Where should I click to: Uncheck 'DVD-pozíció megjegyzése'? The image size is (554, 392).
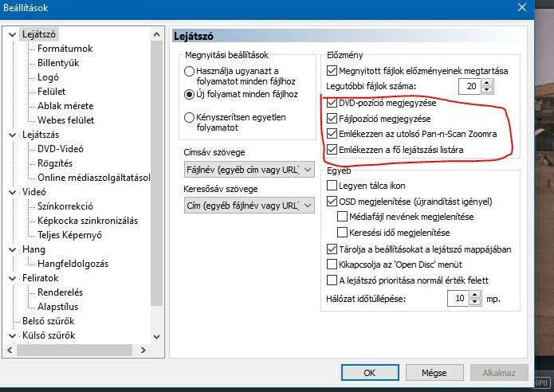332,103
